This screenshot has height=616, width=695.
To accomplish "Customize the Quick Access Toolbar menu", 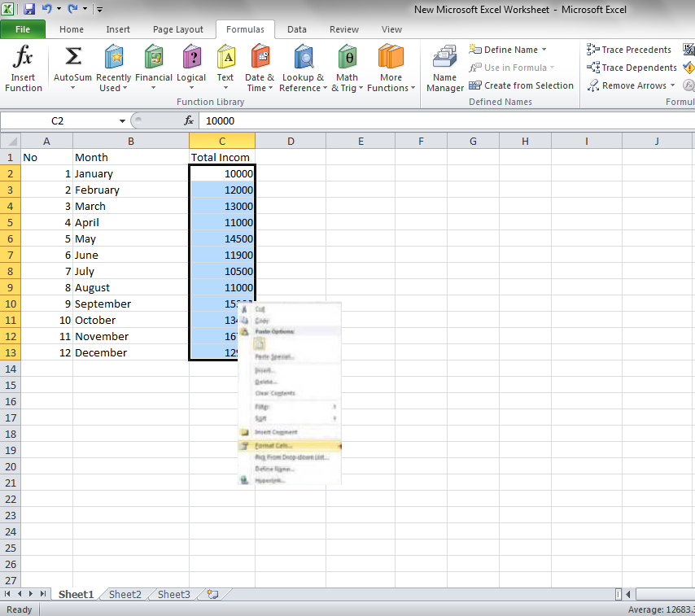I will pyautogui.click(x=99, y=7).
